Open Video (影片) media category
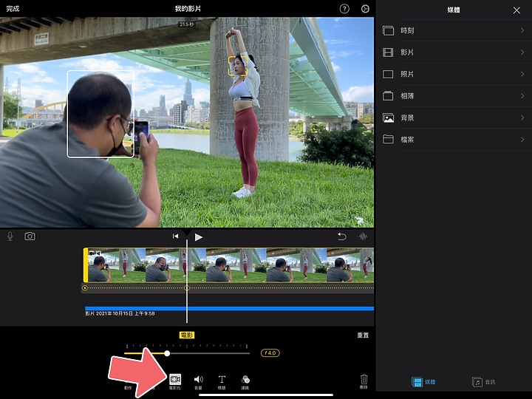Image resolution: width=532 pixels, height=399 pixels. click(454, 52)
